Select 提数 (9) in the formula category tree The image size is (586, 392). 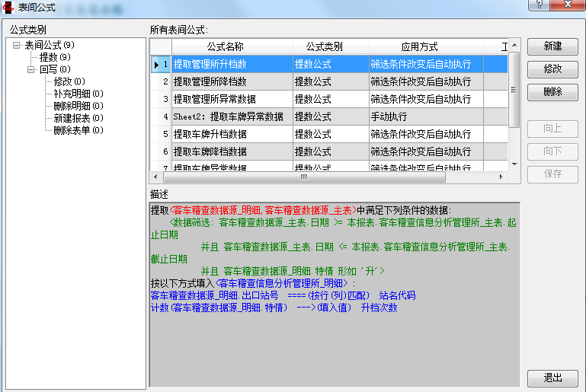55,58
